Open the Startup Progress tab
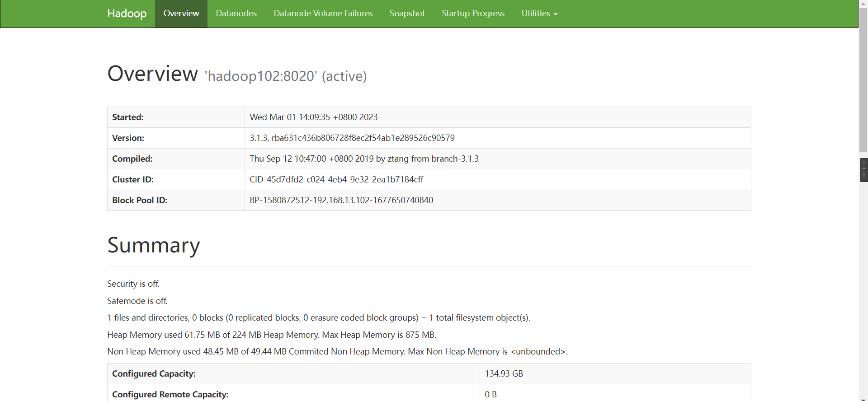This screenshot has width=868, height=401. point(473,14)
